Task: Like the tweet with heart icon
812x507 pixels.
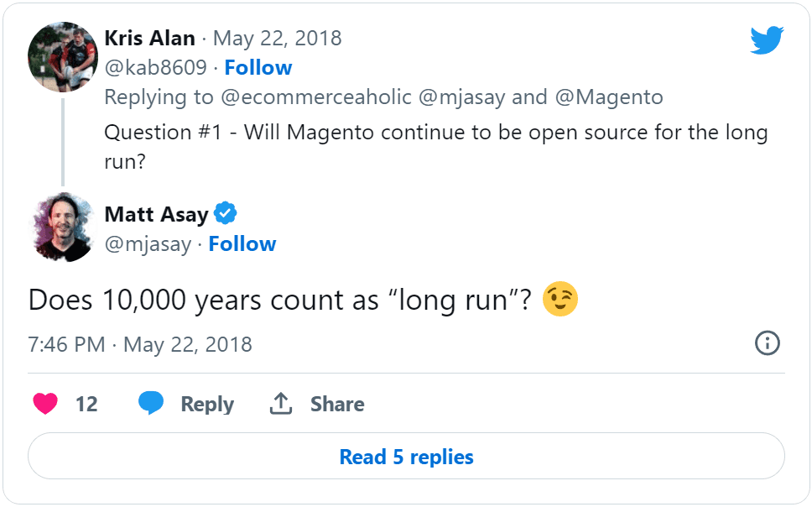Action: tap(45, 404)
